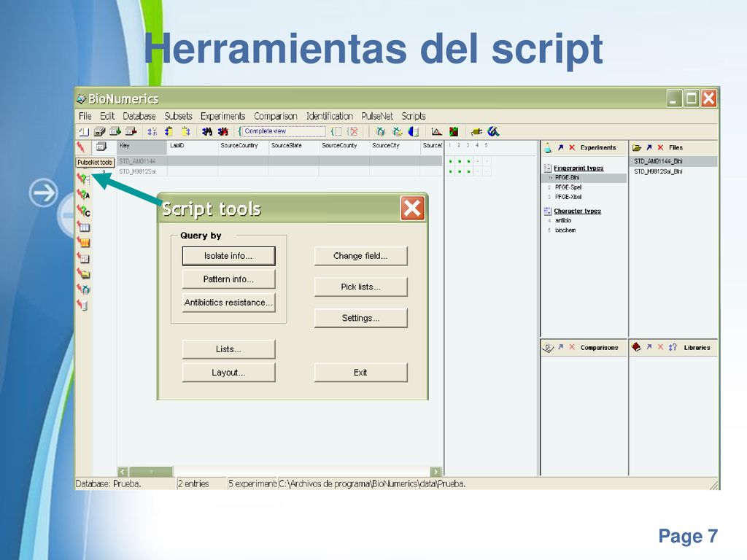Click the curve chart icon in toolbar
The image size is (747, 560).
(436, 131)
